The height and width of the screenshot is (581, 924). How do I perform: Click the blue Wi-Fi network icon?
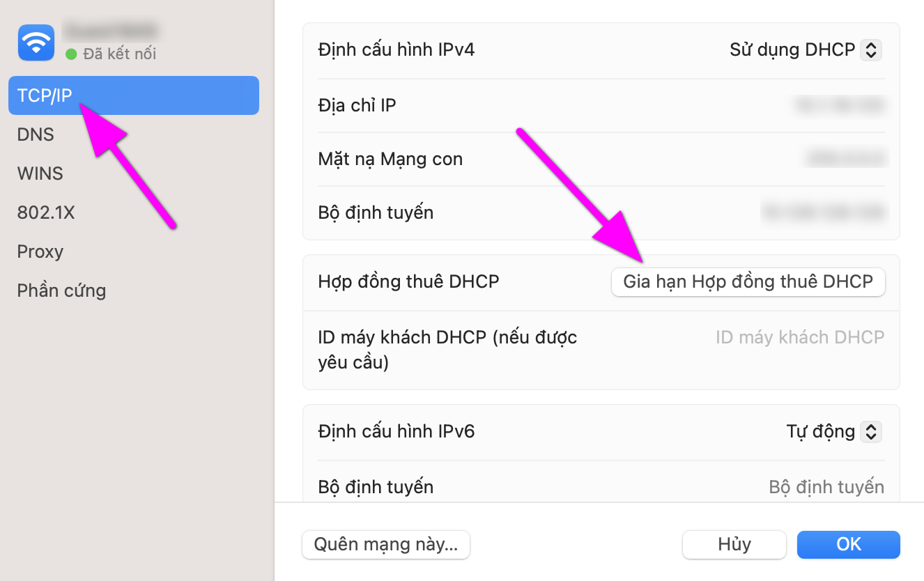(x=36, y=42)
